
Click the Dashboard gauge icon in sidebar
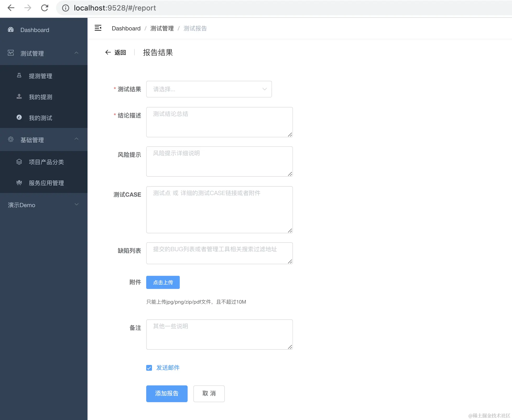point(11,30)
